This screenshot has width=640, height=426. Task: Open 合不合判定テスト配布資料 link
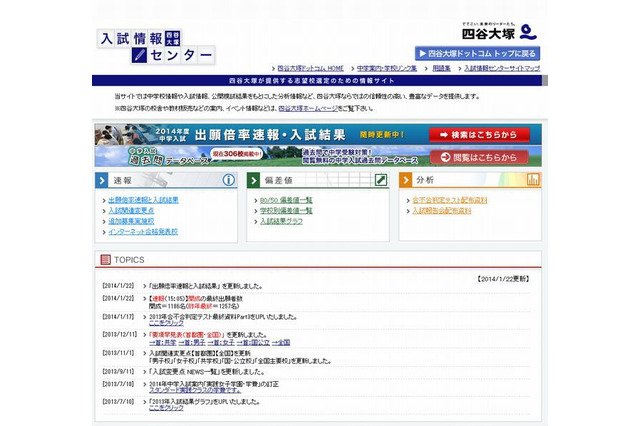coord(449,200)
